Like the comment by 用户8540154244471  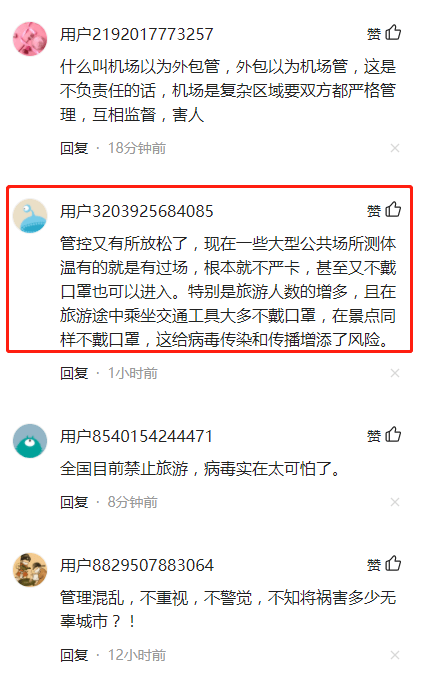(x=384, y=435)
